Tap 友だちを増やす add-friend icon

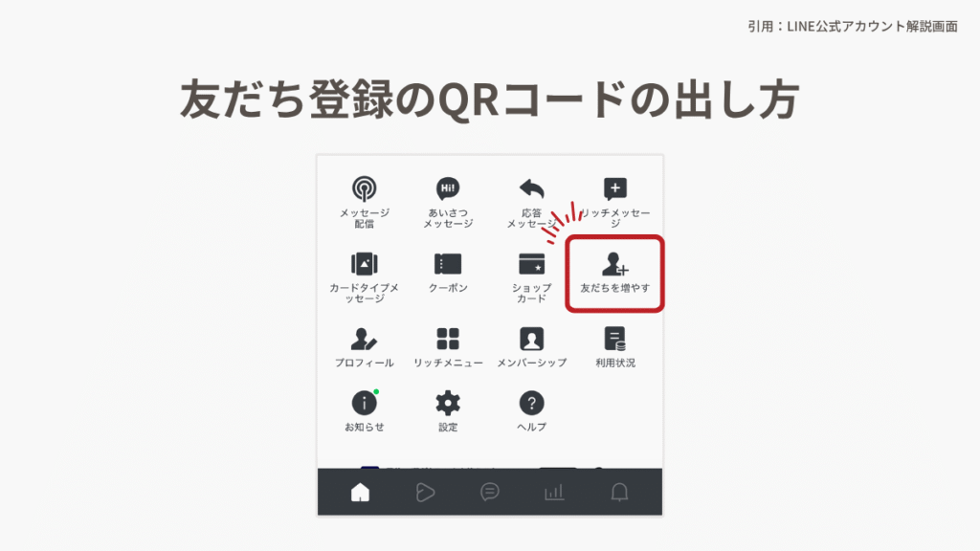(614, 265)
